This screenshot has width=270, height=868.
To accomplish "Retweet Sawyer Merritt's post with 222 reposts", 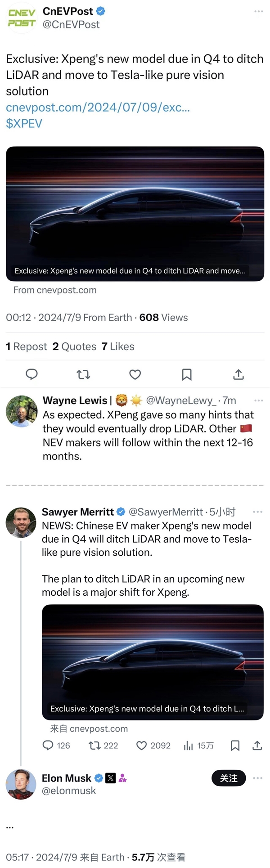I will point(94,746).
